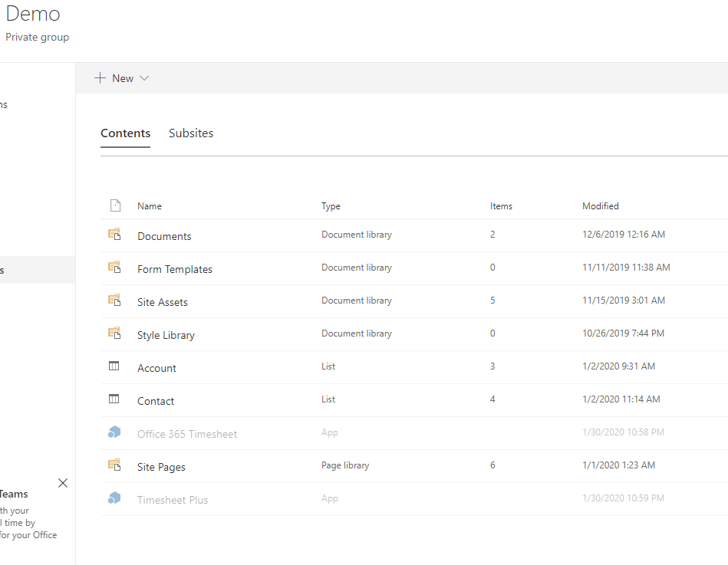
Task: Click the Demo site title
Action: pyautogui.click(x=33, y=14)
